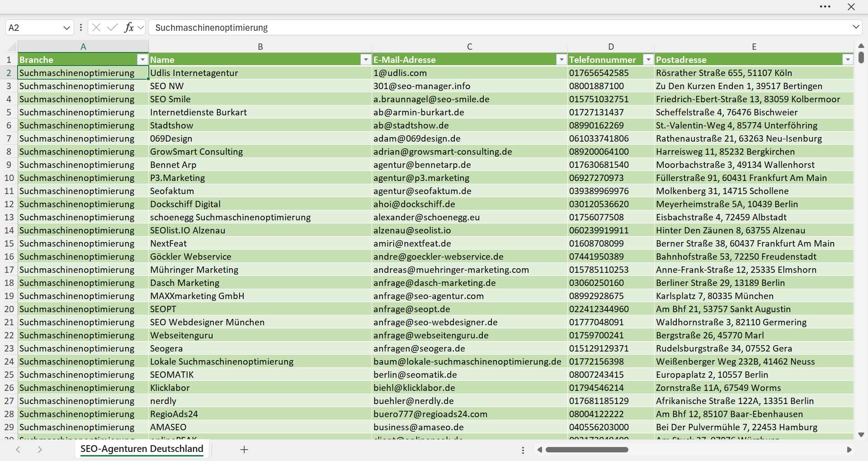Add a new sheet with plus icon
This screenshot has height=461, width=868.
coord(244,450)
